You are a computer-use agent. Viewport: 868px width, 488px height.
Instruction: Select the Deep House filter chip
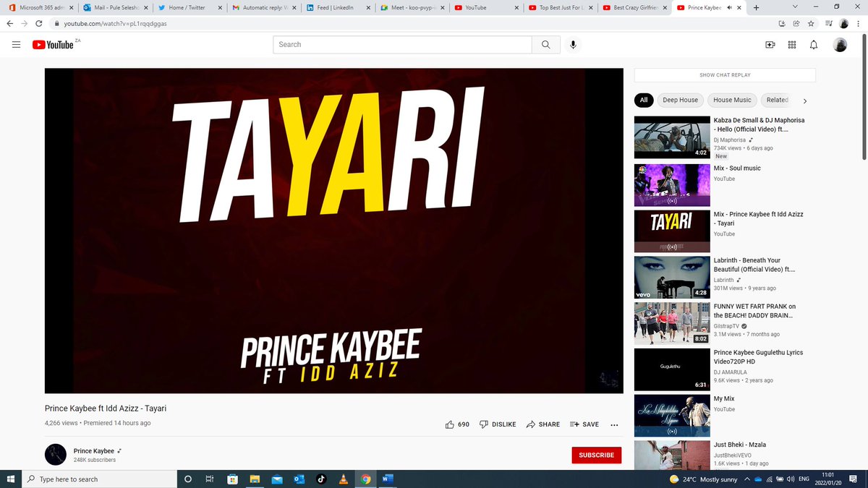click(x=679, y=100)
